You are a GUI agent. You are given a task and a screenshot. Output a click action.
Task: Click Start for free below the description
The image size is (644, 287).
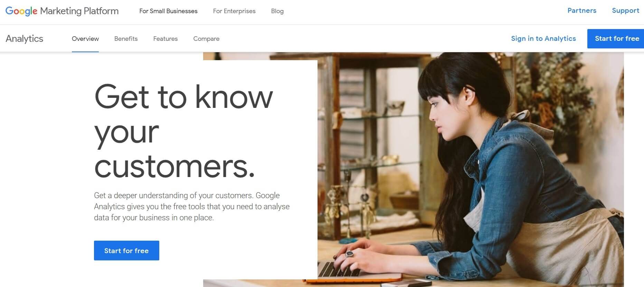(126, 250)
